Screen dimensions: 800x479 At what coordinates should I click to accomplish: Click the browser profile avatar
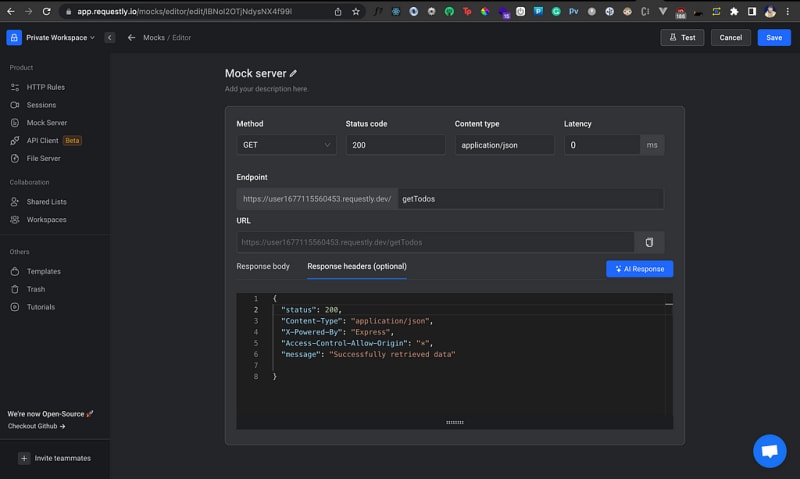(x=770, y=11)
